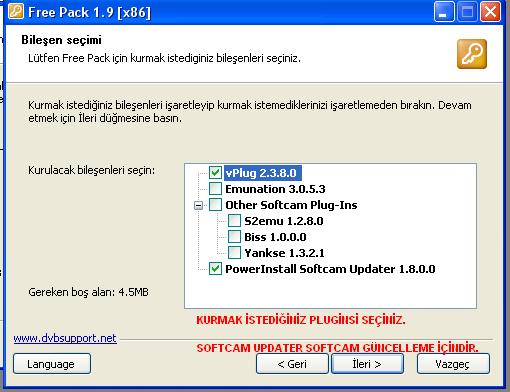Click the 'Gereken boş alan: 4.5MB' text

[x=88, y=292]
